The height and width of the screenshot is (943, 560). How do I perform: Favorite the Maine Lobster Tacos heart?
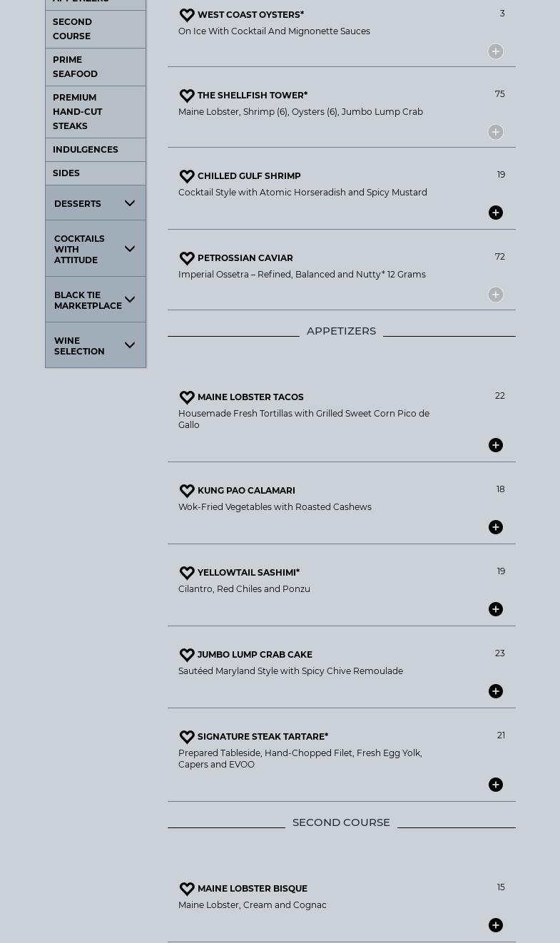[x=187, y=397]
